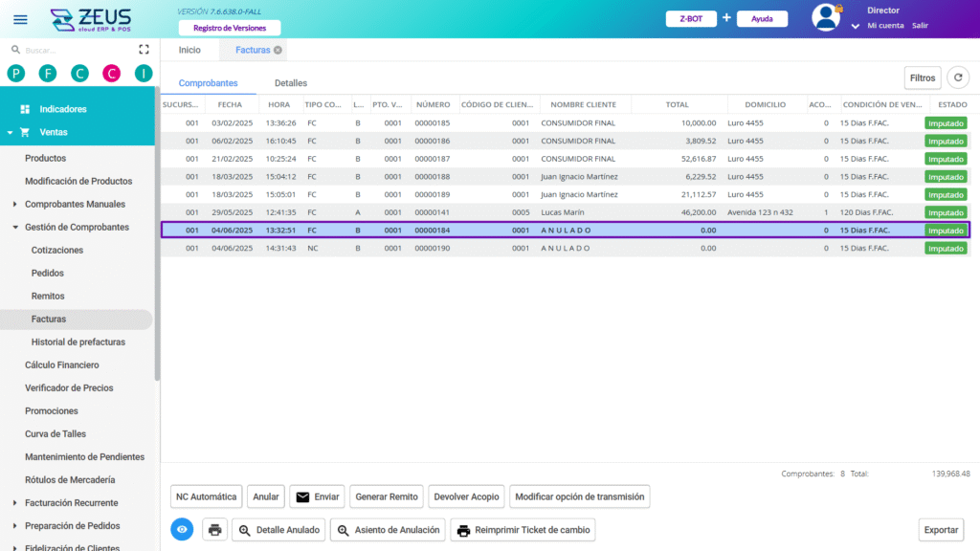This screenshot has height=551, width=980.
Task: Open the hamburger menu icon
Action: tap(20, 19)
